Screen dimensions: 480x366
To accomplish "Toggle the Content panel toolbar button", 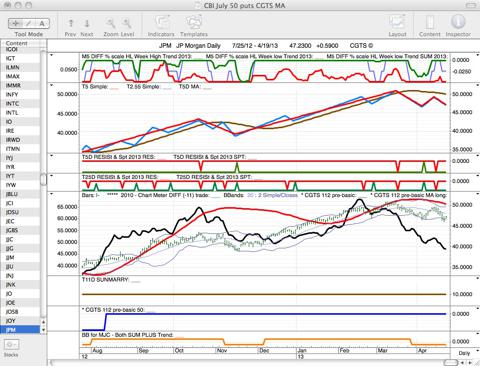I will 430,23.
